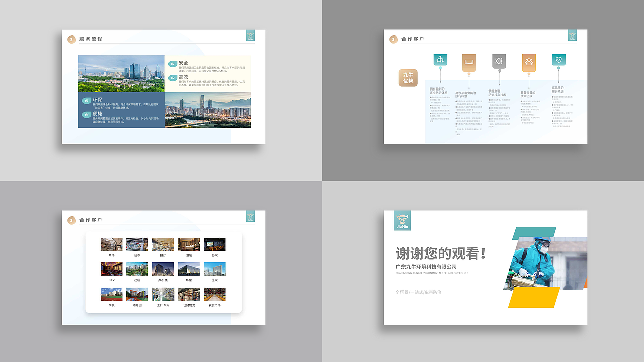Viewport: 644px width, 362px height.
Task: Click the 安全 heading
Action: click(x=183, y=63)
